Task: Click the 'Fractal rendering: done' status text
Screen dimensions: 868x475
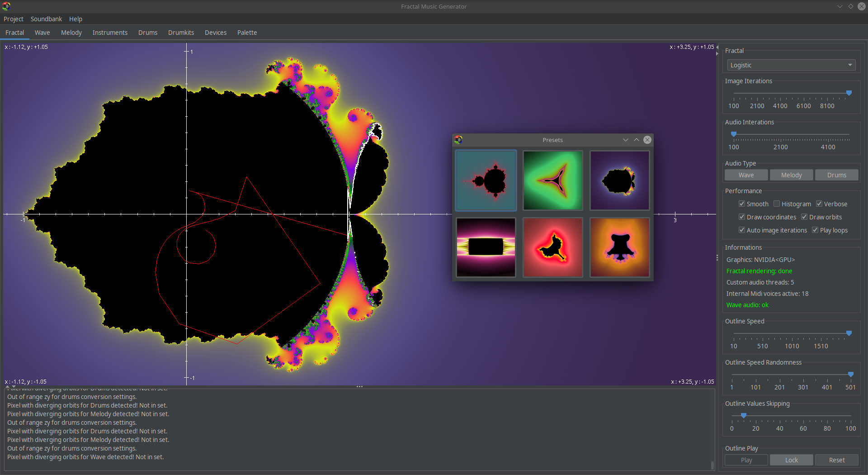Action: [759, 271]
